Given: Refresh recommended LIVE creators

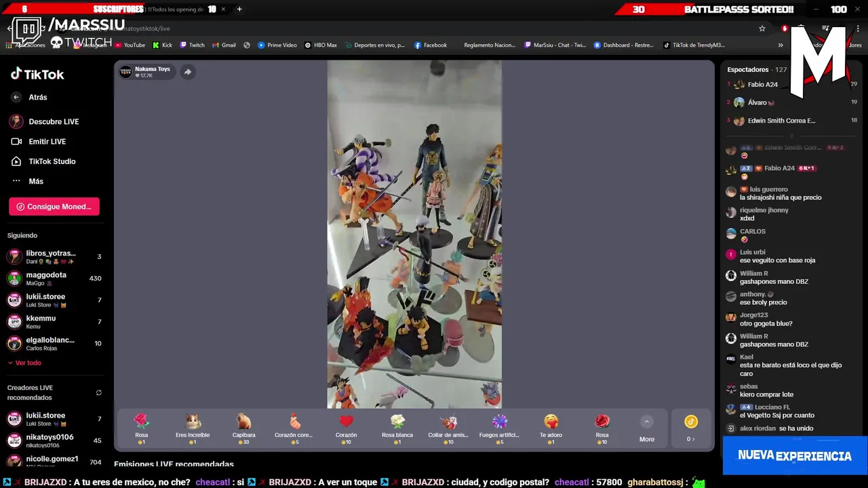Looking at the screenshot, I should coord(98,392).
